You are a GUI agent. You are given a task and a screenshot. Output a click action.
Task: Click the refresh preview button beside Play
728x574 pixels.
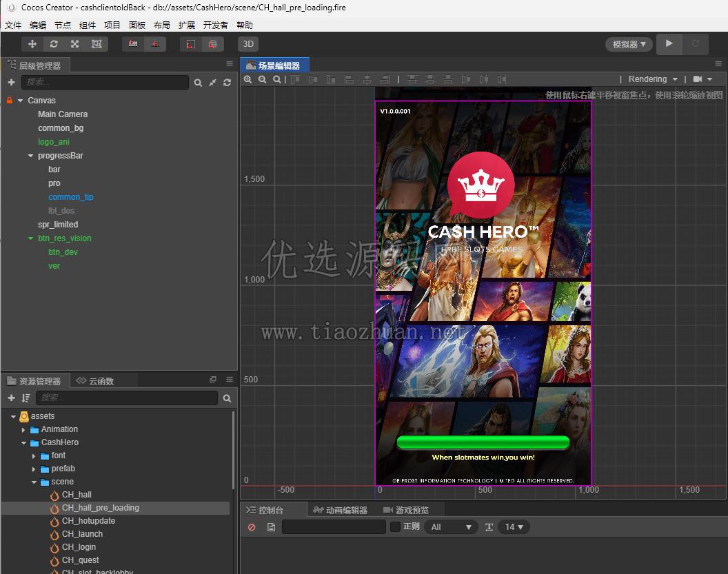(x=695, y=43)
